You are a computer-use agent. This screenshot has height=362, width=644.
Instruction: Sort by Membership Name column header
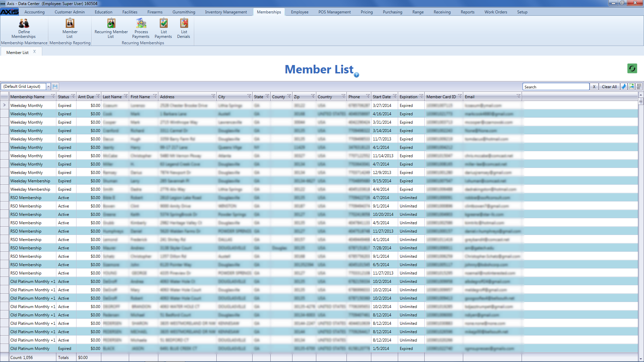pyautogui.click(x=28, y=97)
